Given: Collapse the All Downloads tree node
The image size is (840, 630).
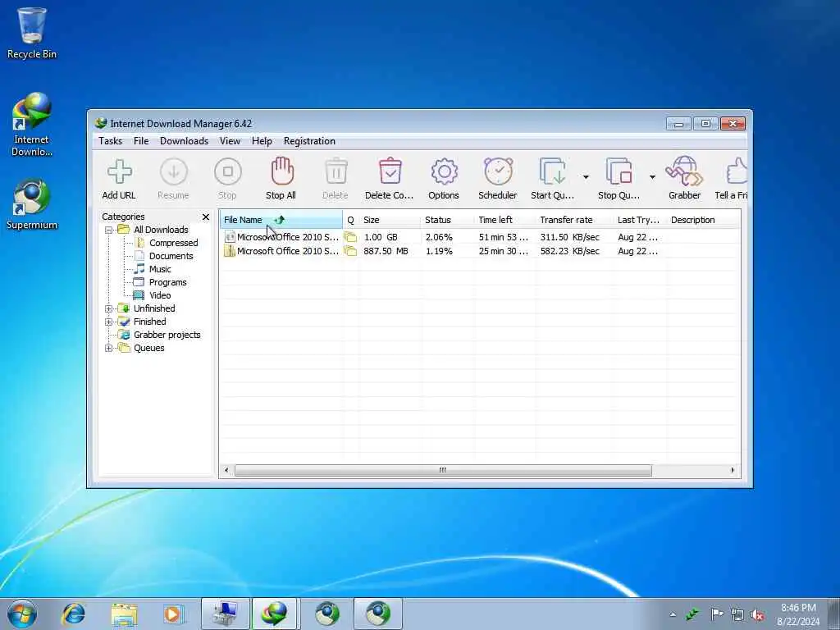Looking at the screenshot, I should [x=109, y=230].
